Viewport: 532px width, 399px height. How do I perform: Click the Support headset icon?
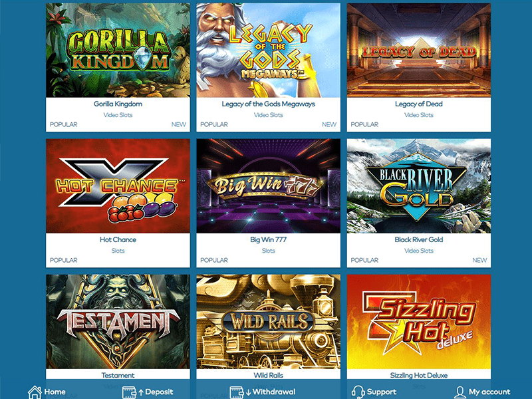[358, 392]
